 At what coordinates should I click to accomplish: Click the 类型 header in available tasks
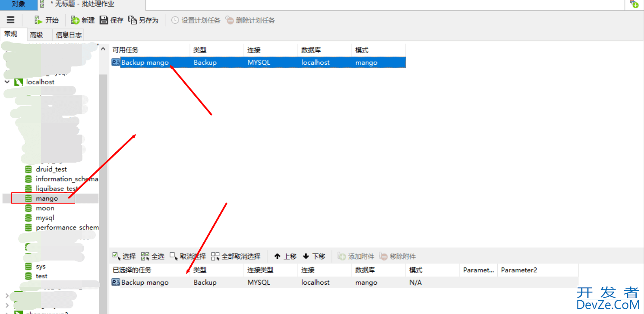coord(217,50)
